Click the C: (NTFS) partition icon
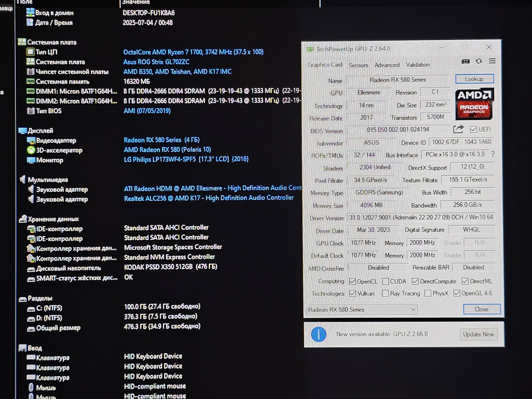This screenshot has width=532, height=399. (x=31, y=309)
